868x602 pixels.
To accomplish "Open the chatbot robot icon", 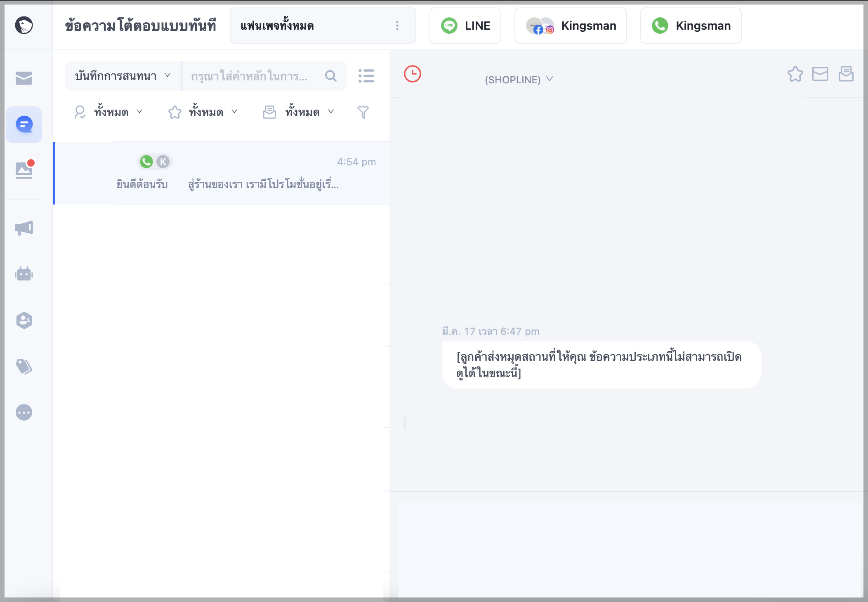I will point(24,274).
